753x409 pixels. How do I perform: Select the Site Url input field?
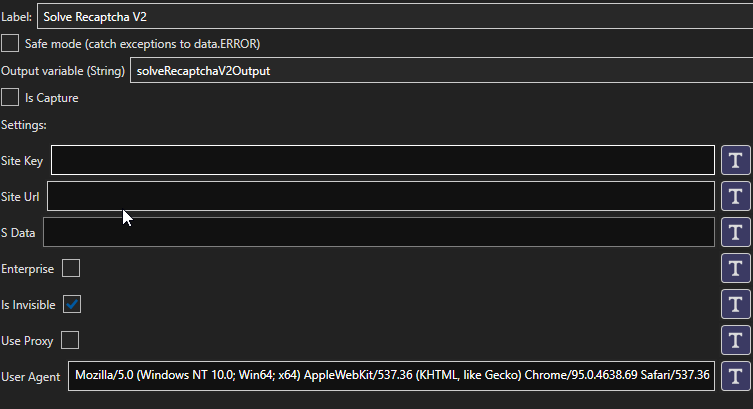tap(381, 196)
